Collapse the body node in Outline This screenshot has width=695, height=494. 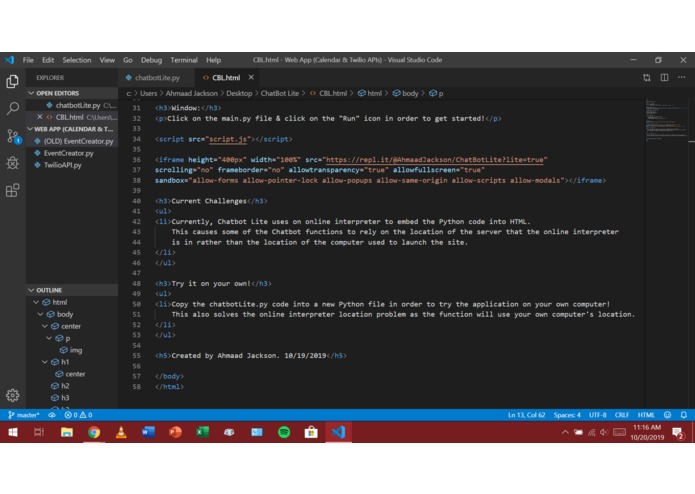(40, 314)
